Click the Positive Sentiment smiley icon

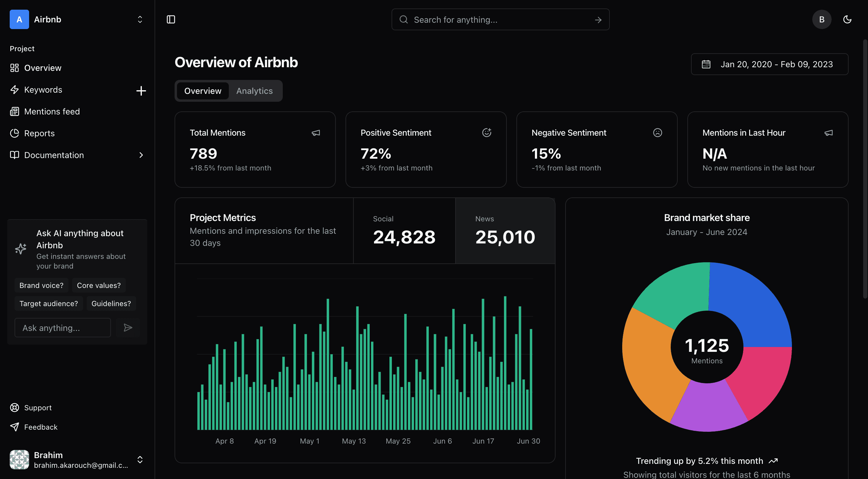pyautogui.click(x=486, y=133)
